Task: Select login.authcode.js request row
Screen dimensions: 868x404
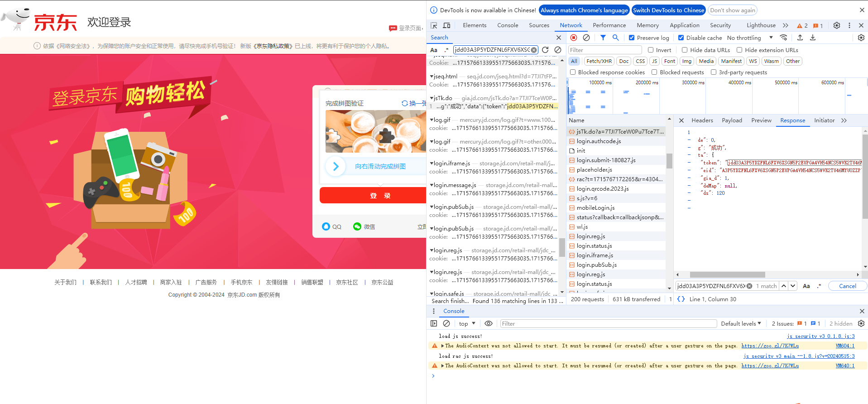Action: [617, 141]
